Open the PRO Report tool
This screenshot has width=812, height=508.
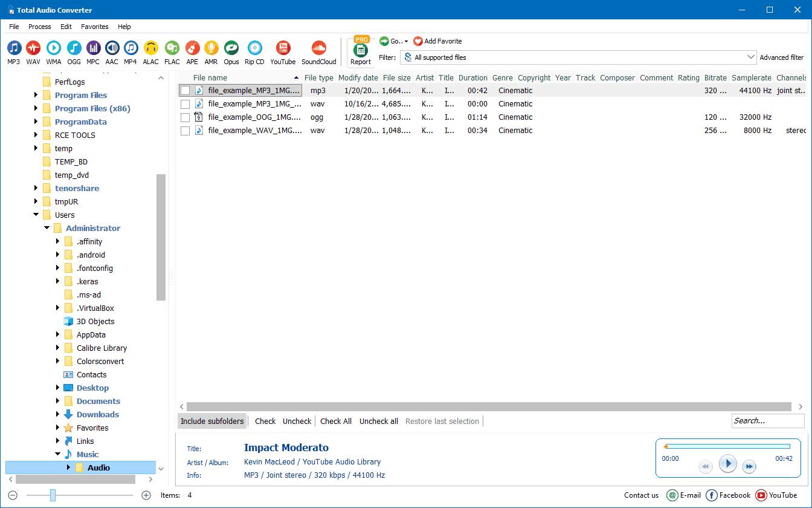point(361,51)
